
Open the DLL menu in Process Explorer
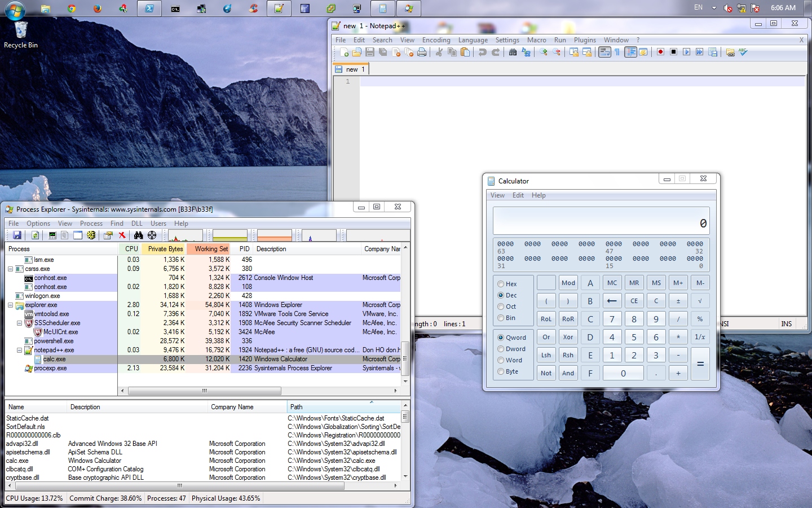coord(137,224)
